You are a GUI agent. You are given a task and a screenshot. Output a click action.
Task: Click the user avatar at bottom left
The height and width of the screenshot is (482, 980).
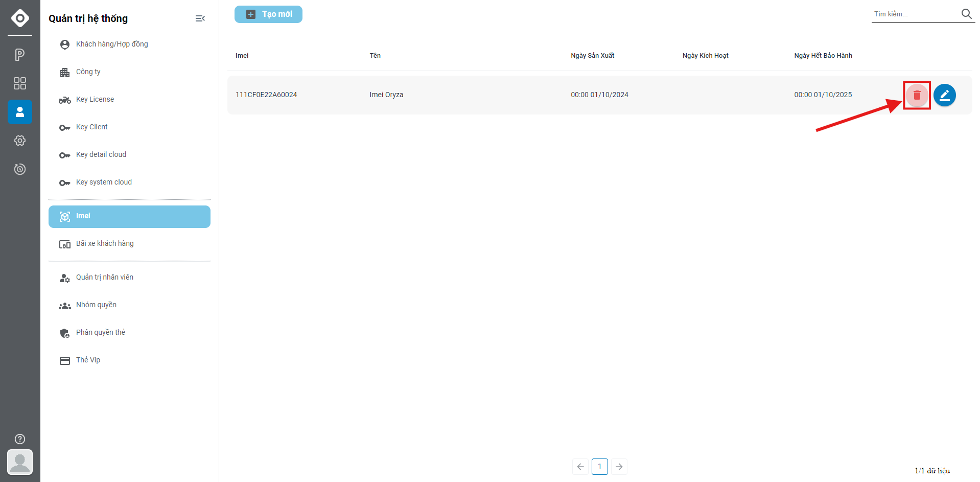point(20,463)
